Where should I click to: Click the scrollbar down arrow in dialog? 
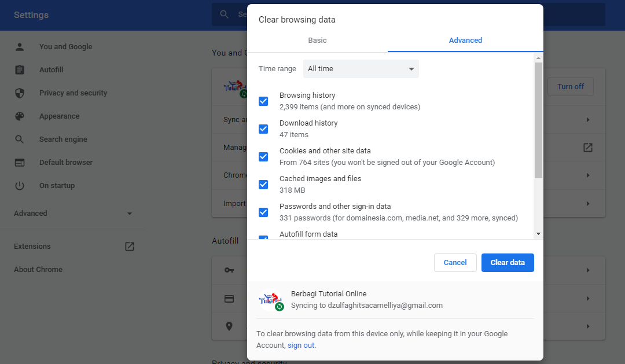click(x=539, y=234)
